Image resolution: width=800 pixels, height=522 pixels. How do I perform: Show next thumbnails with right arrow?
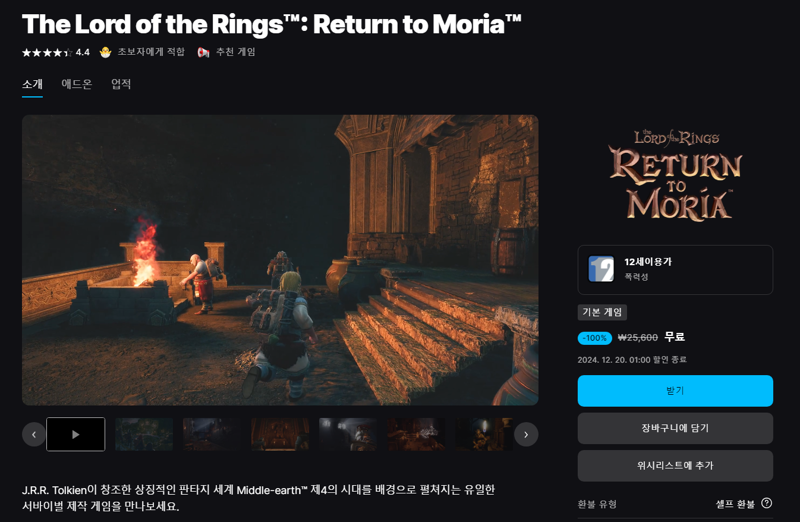(526, 435)
